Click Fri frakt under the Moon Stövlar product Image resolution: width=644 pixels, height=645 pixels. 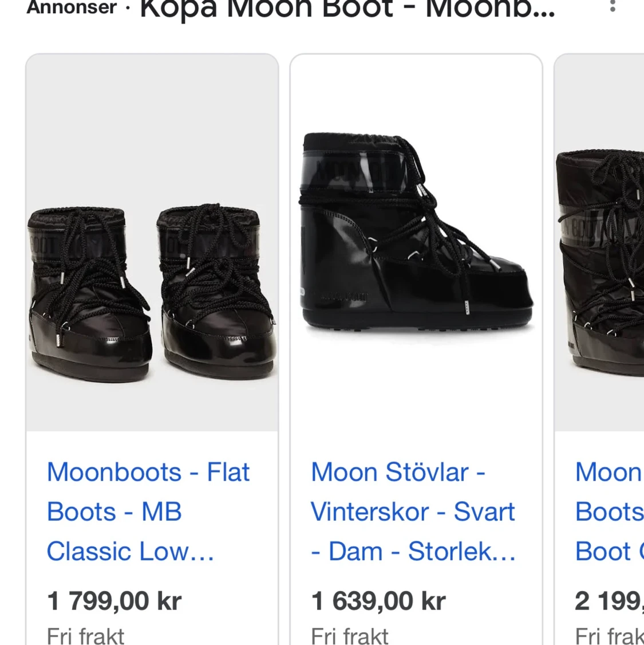tap(349, 635)
